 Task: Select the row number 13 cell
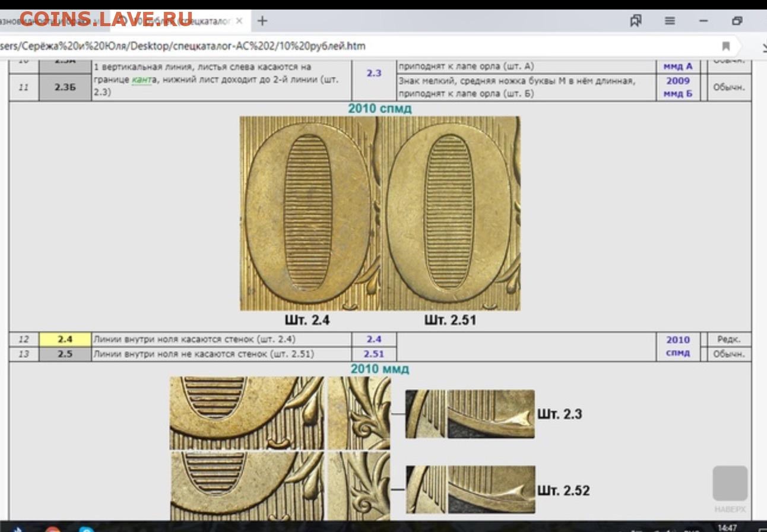pos(24,354)
